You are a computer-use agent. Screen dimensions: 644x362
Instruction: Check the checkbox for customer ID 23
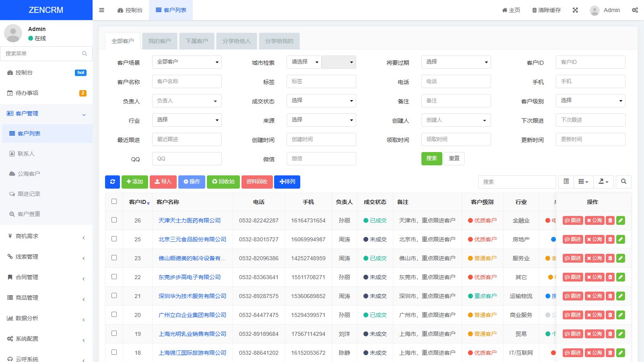tap(114, 258)
